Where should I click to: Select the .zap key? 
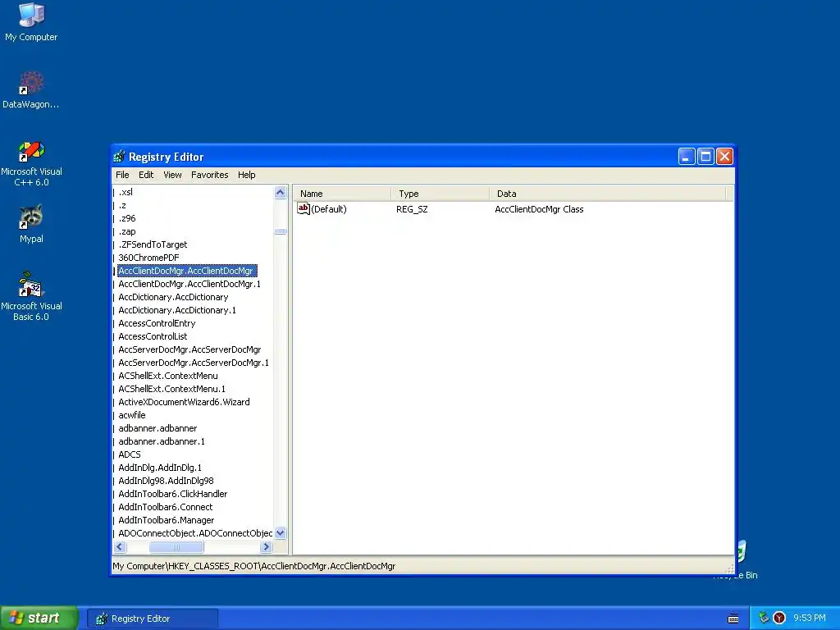(127, 231)
